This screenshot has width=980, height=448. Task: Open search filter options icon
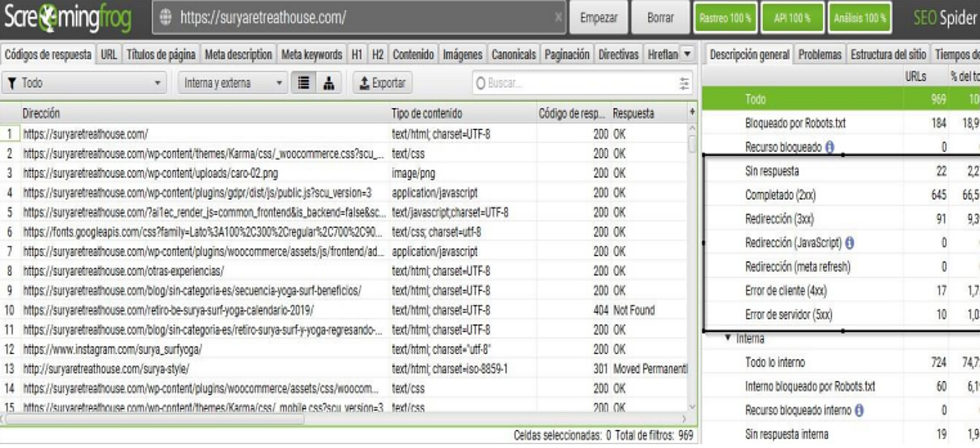coord(684,84)
